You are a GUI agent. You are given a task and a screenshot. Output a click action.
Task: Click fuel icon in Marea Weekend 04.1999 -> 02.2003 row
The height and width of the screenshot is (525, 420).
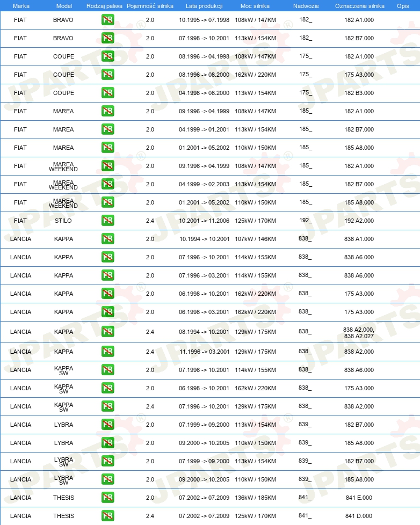click(108, 184)
